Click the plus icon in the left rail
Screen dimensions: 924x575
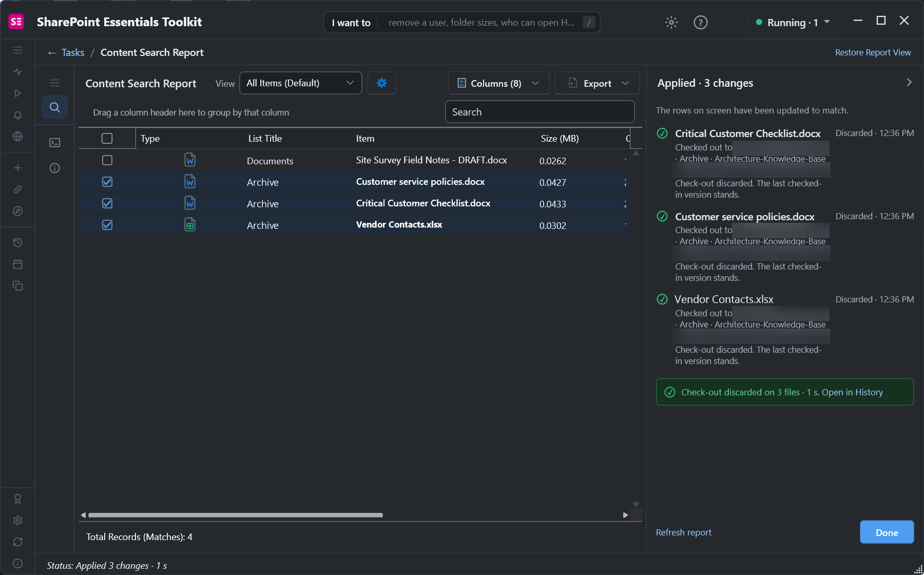(18, 168)
